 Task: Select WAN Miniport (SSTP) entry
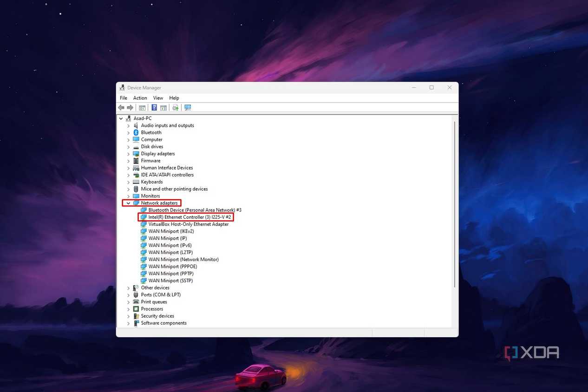pyautogui.click(x=170, y=281)
